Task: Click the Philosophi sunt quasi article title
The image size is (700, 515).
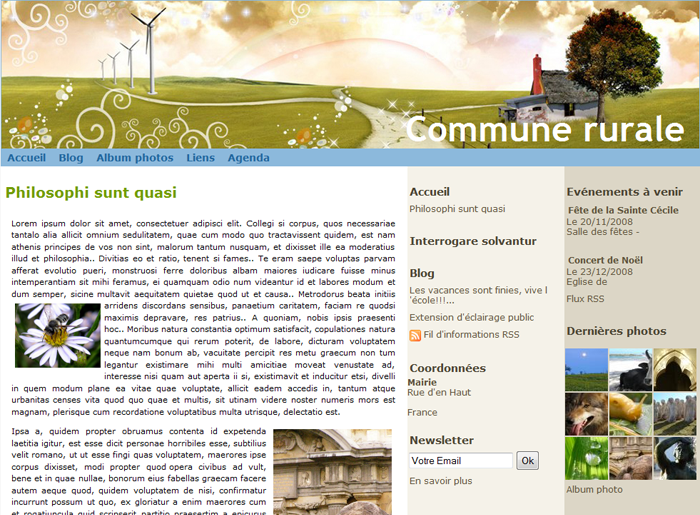Action: click(91, 193)
